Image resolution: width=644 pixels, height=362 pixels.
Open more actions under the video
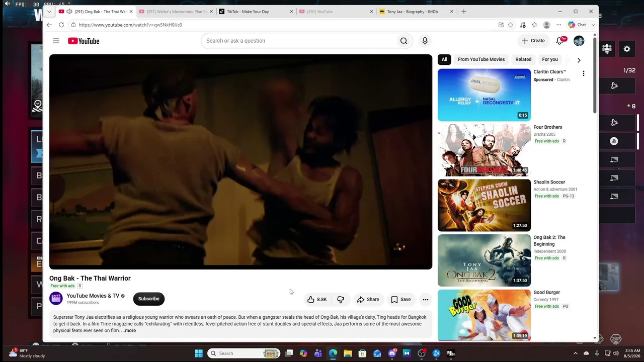coord(426,300)
